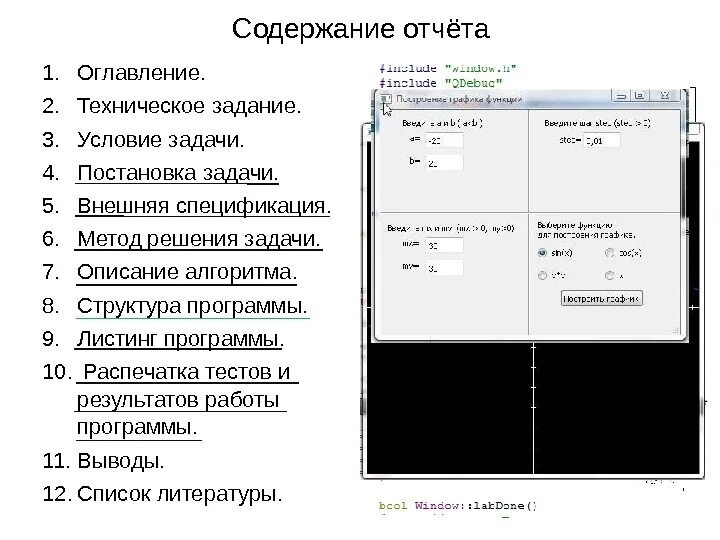Select the x*x function radio button
Image resolution: width=720 pixels, height=540 pixels.
tap(542, 275)
